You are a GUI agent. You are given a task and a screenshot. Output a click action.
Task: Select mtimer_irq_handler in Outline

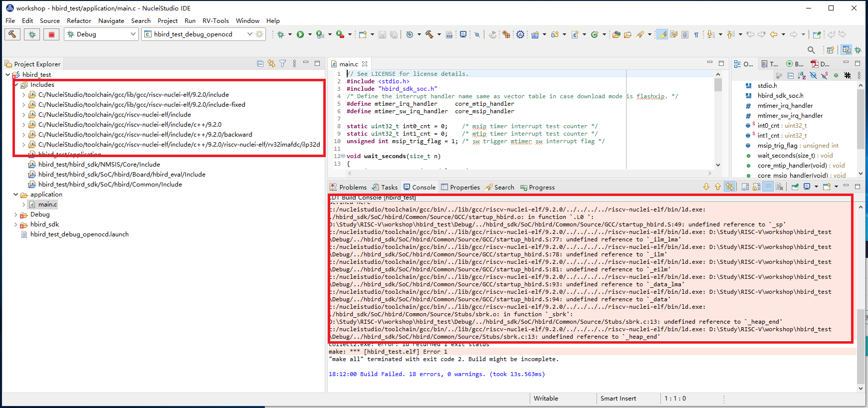click(x=785, y=106)
